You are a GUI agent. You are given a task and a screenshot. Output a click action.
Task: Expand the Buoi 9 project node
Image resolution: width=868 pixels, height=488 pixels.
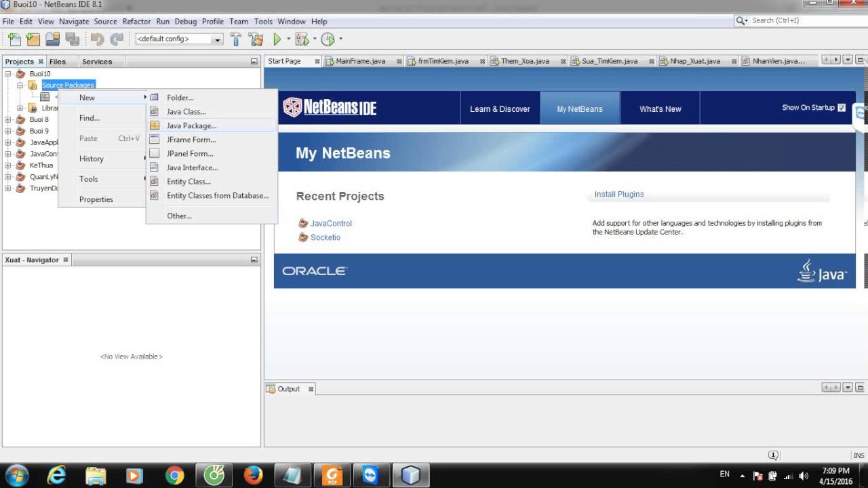coord(8,131)
